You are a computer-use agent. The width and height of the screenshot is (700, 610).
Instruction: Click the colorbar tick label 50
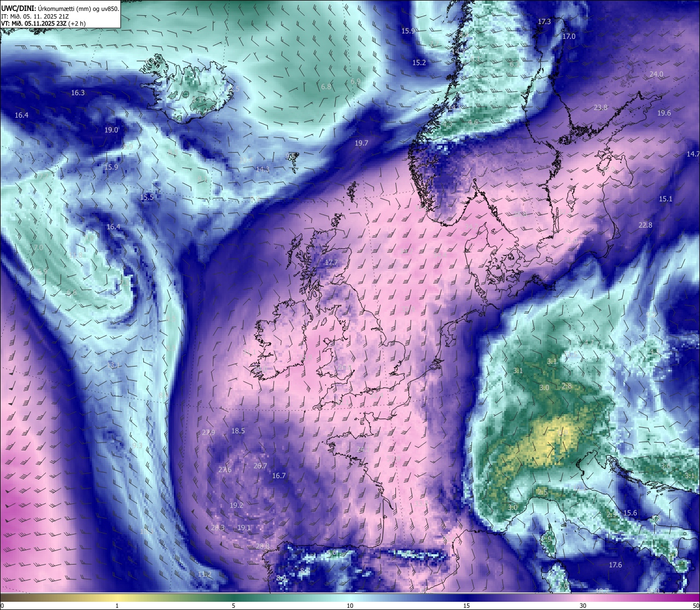[696, 606]
